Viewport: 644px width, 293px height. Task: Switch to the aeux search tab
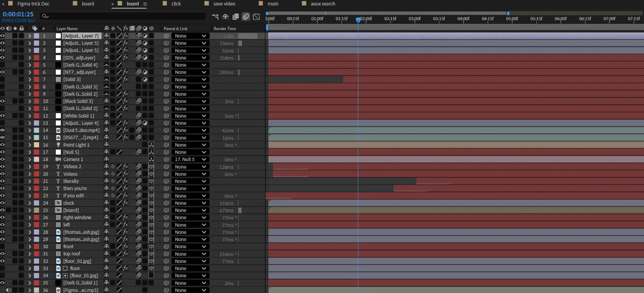tap(322, 4)
